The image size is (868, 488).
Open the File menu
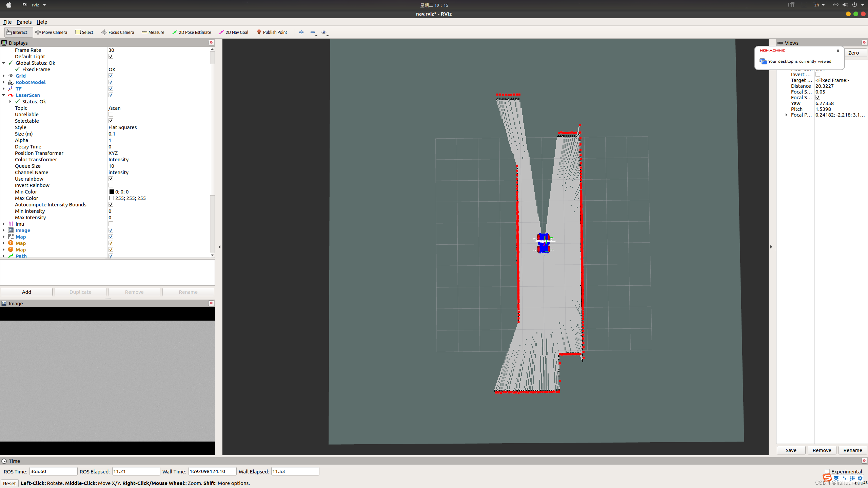(7, 22)
